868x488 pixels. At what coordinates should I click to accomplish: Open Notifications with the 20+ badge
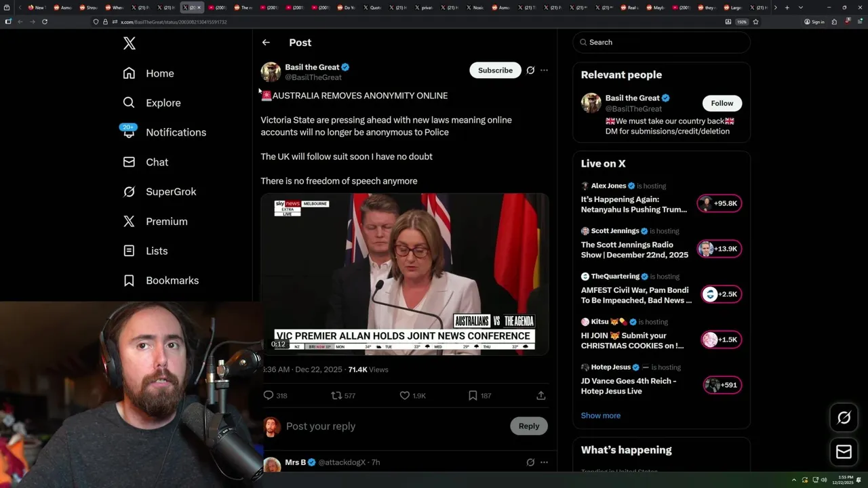tap(164, 132)
